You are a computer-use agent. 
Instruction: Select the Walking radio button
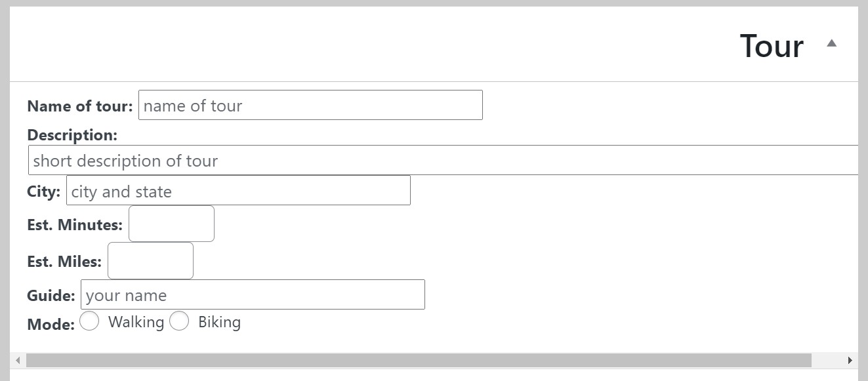pyautogui.click(x=89, y=321)
